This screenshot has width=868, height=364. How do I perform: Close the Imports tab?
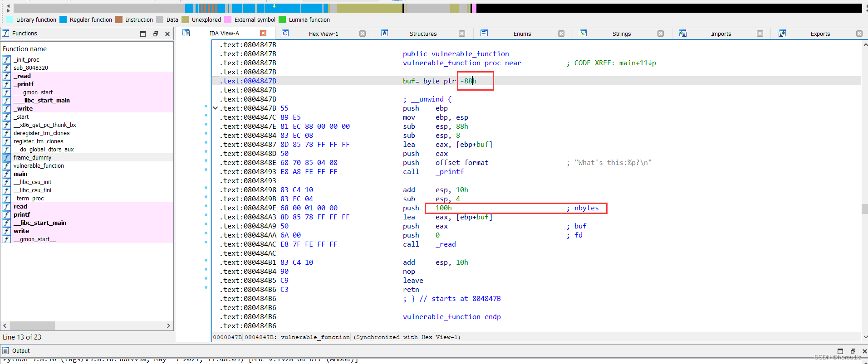(760, 34)
